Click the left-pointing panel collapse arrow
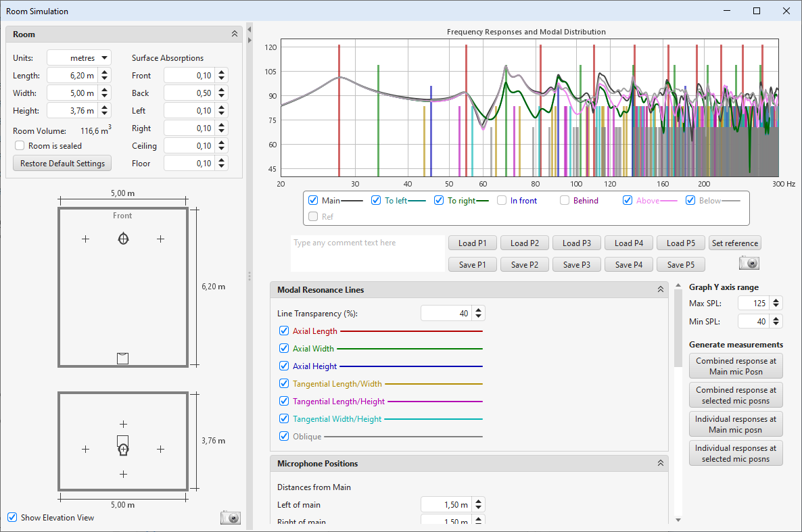 coord(250,29)
